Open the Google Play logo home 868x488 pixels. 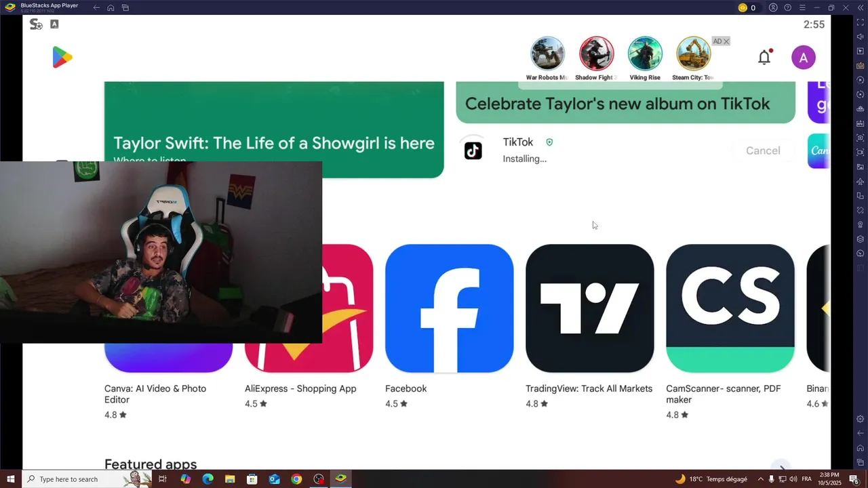coord(62,58)
